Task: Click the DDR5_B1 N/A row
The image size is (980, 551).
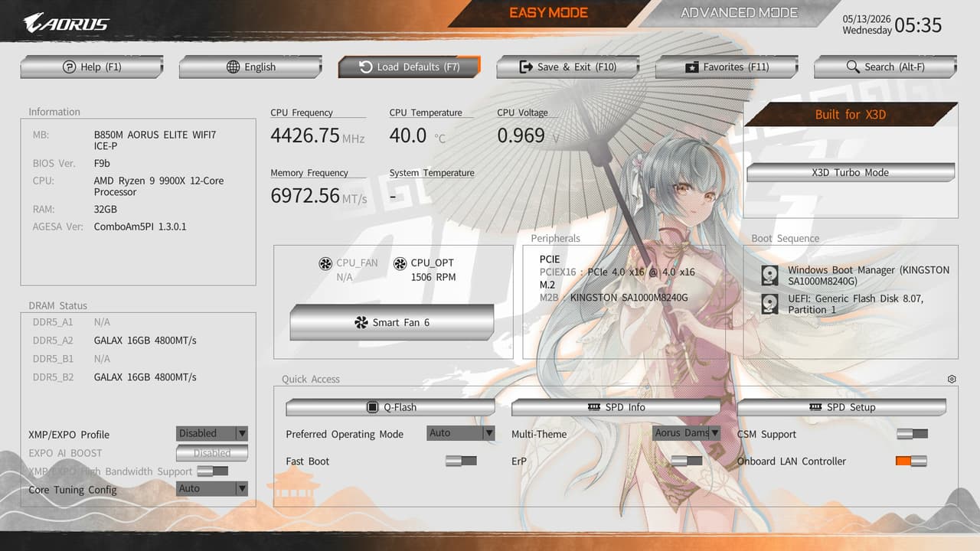Action: coord(71,359)
